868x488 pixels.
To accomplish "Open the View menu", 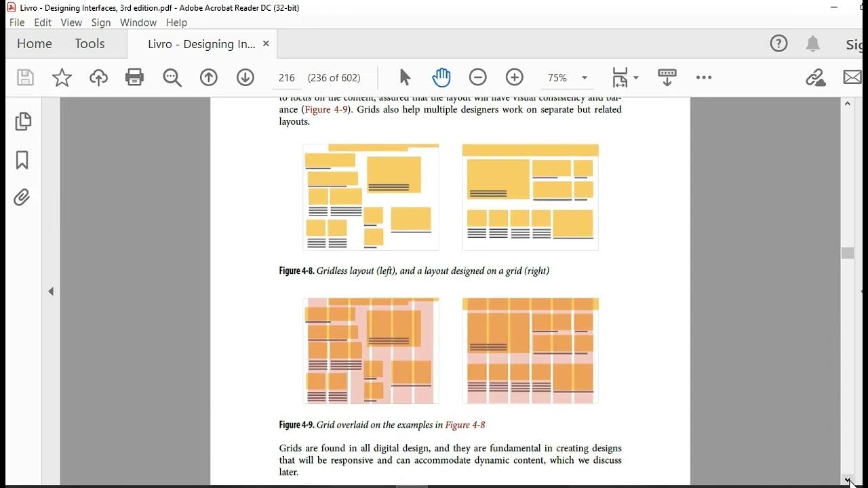I will coord(71,22).
